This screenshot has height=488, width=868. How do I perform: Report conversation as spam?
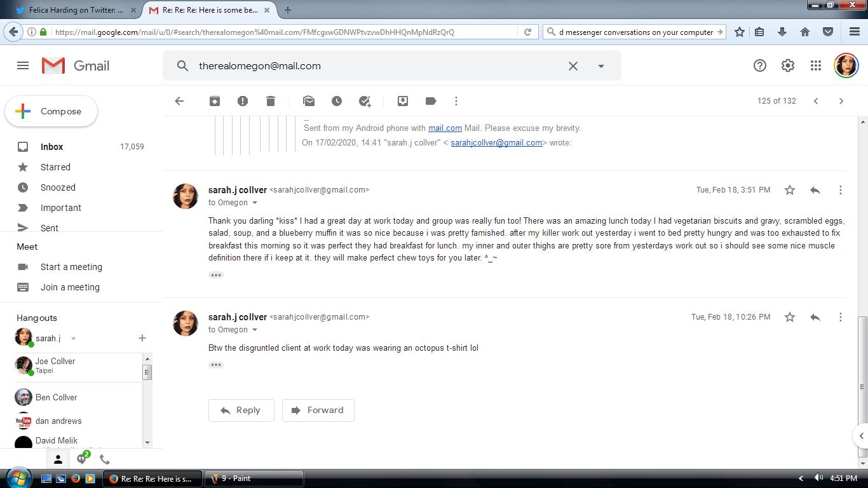243,101
